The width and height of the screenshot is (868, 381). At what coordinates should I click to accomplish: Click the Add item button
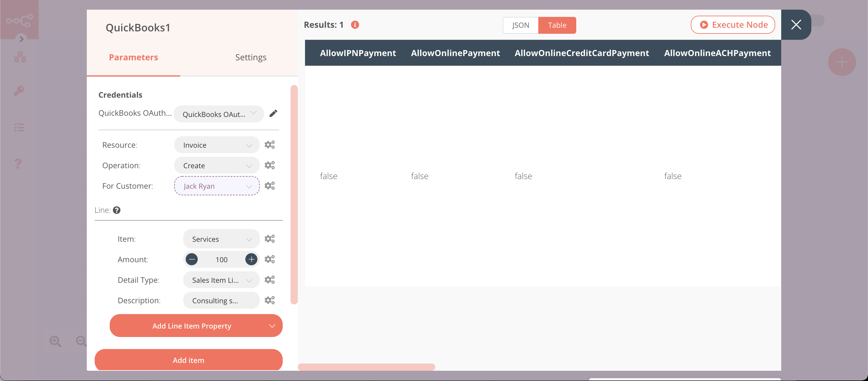[x=188, y=360]
